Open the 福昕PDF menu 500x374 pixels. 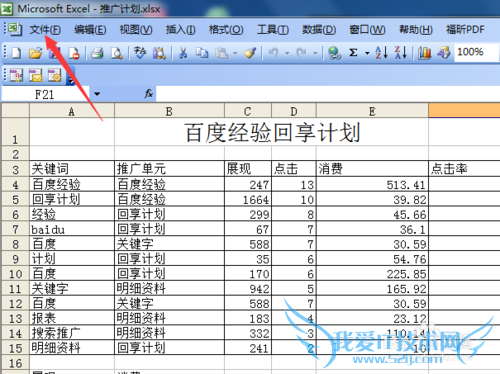point(465,30)
